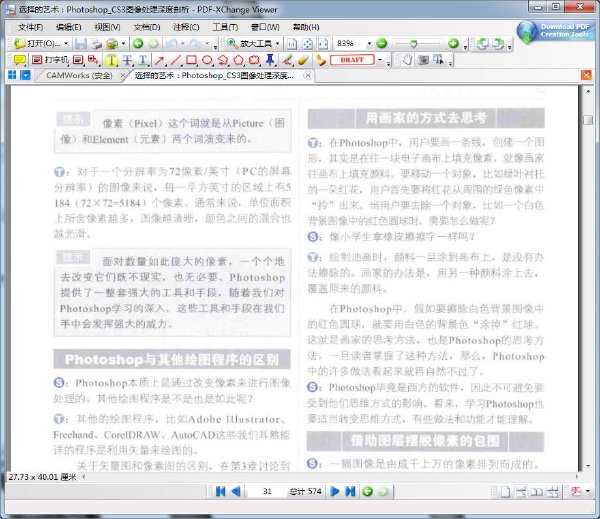The width and height of the screenshot is (600, 519).
Task: Click the green minus Zoom Out button
Action: (382, 43)
